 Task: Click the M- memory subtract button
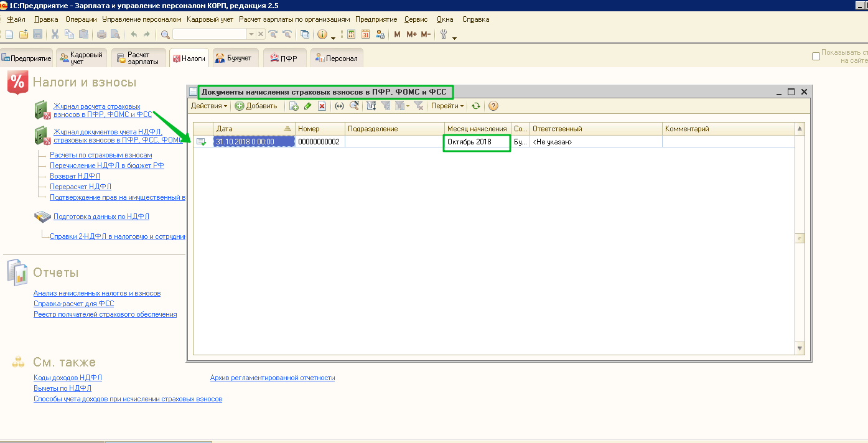[x=426, y=34]
